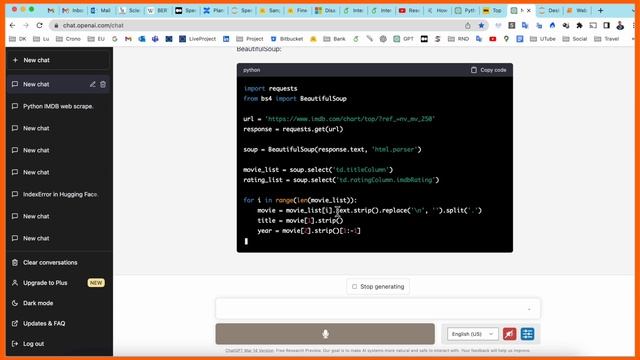The height and width of the screenshot is (360, 640).
Task: Click the macOS green fullscreen window button
Action: 31,9
